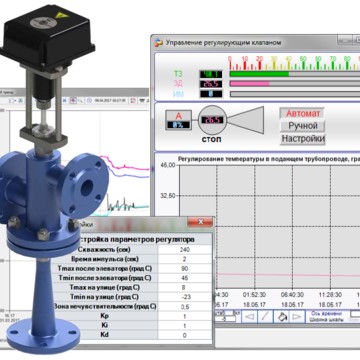
Task: Click the Tmax после элеватора value 90
Action: pyautogui.click(x=185, y=269)
